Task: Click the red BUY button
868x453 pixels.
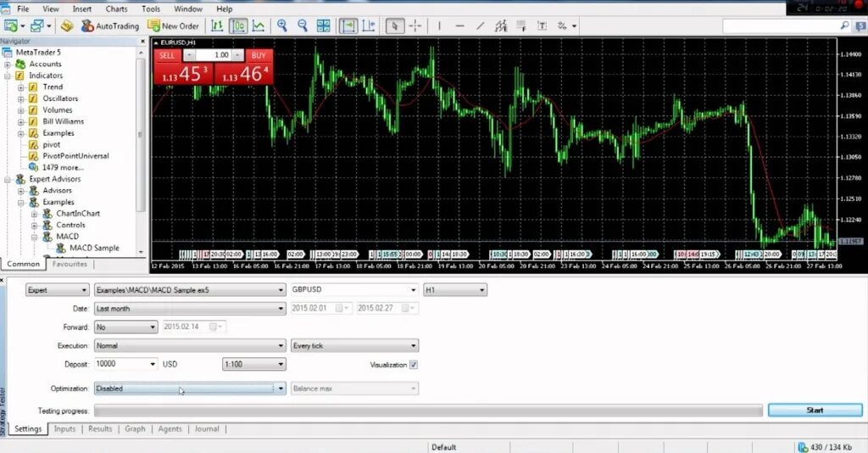Action: coord(258,55)
